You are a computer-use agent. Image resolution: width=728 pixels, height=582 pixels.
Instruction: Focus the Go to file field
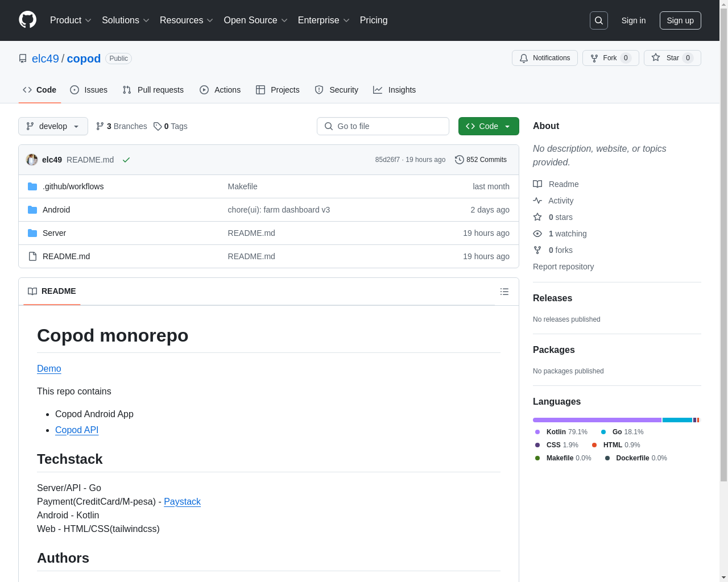point(383,126)
